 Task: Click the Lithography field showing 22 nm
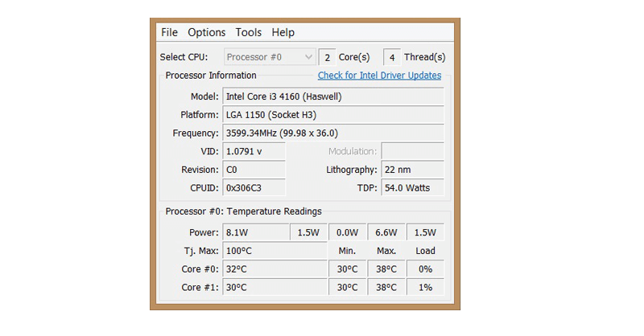tap(412, 170)
